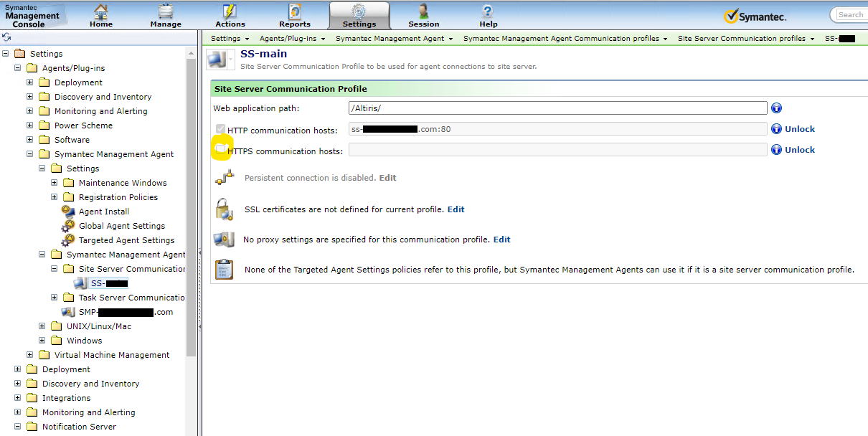
Task: Edit the SSL certificates setting
Action: pos(456,209)
